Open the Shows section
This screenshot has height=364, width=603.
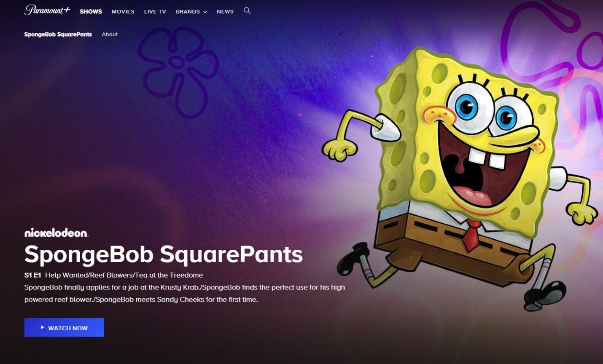[90, 11]
